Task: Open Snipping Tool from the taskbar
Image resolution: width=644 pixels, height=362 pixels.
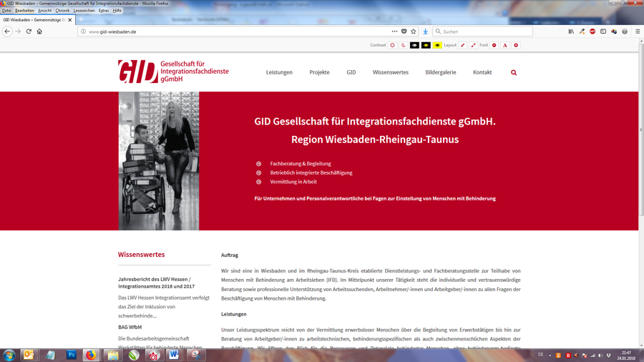Action: pos(196,355)
